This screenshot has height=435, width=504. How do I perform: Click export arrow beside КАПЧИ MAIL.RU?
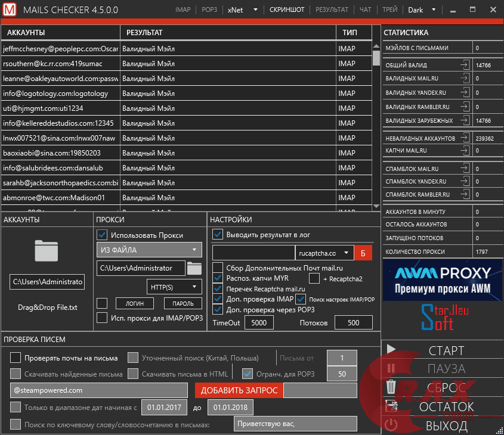tap(465, 150)
